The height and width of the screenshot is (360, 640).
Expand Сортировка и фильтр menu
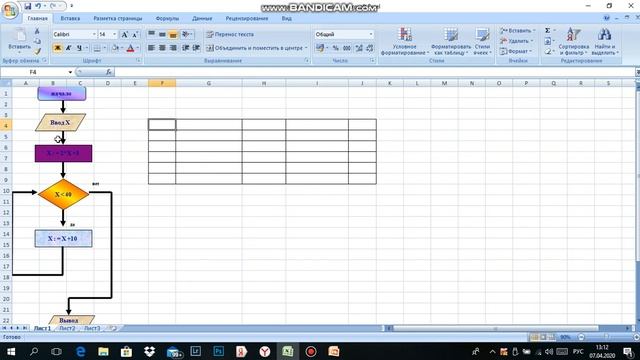(573, 41)
